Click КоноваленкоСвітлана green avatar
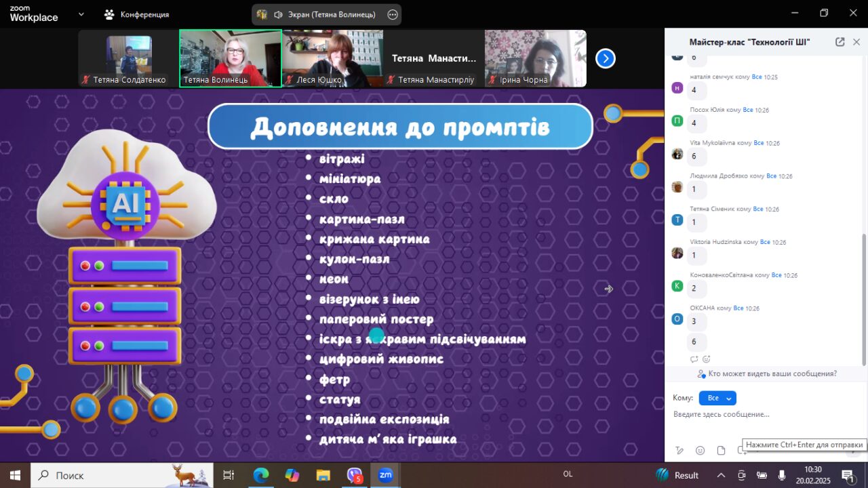868x488 pixels. point(677,286)
